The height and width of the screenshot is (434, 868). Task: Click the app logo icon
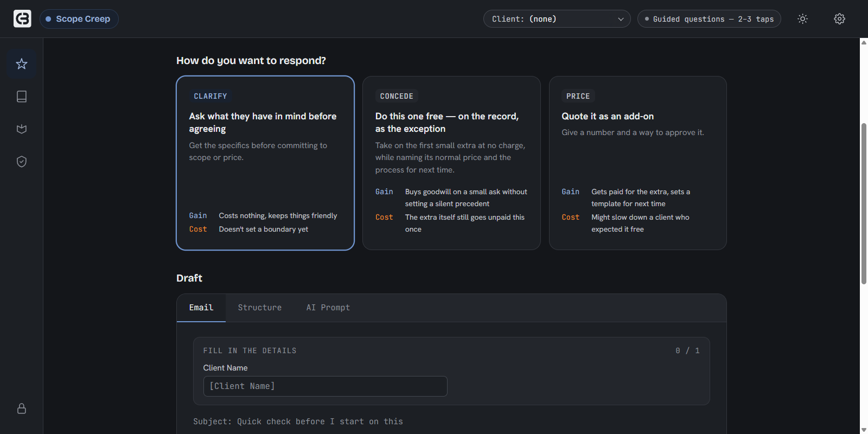pos(22,18)
